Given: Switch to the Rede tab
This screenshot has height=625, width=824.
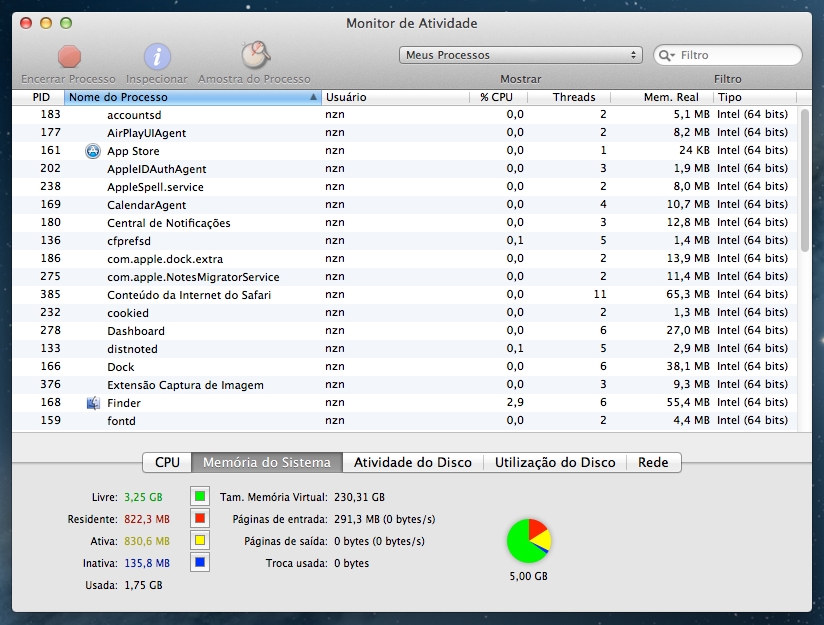Looking at the screenshot, I should click(653, 463).
